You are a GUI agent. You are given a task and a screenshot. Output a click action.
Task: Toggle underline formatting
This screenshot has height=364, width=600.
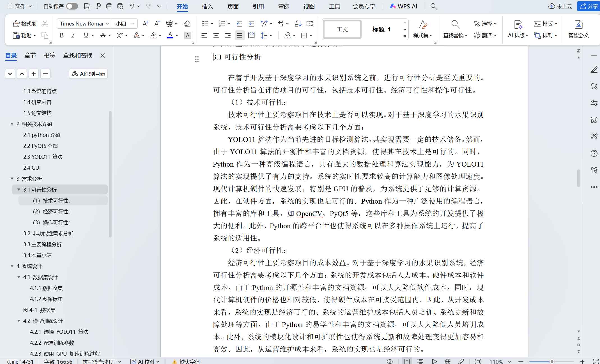[86, 35]
